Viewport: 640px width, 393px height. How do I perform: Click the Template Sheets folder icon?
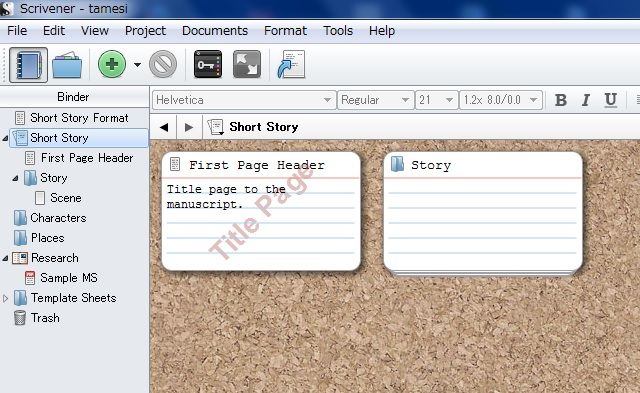pyautogui.click(x=20, y=298)
